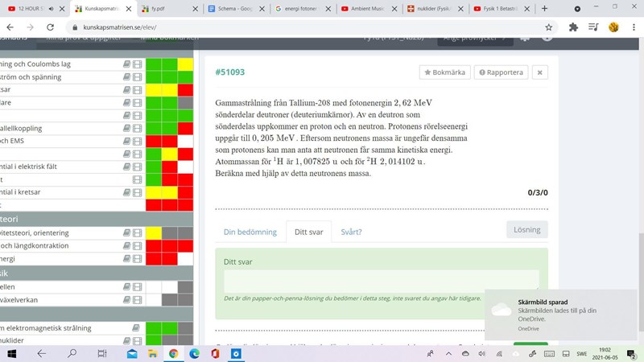This screenshot has width=644, height=362.
Task: Open book icon for Coulombs lag row
Action: click(126, 64)
